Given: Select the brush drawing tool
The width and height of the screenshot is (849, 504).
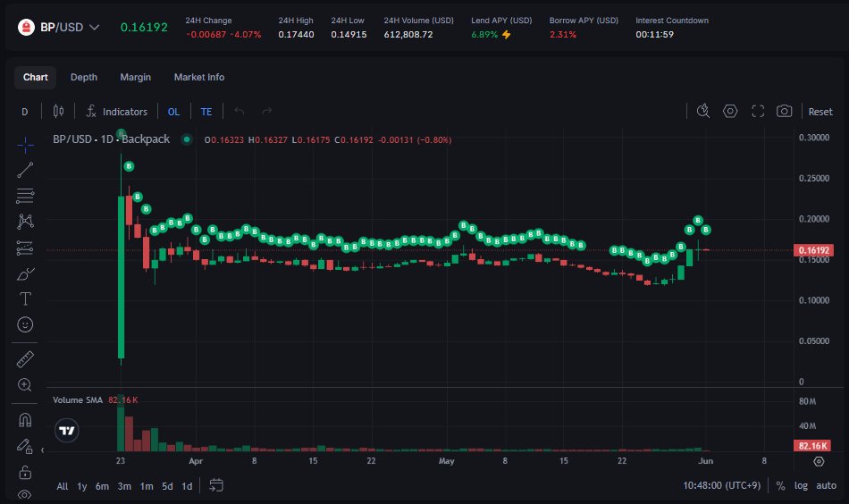Looking at the screenshot, I should (x=25, y=274).
